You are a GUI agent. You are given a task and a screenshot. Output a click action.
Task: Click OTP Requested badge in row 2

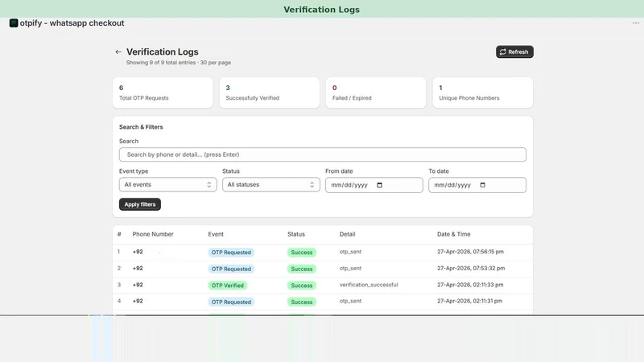231,269
